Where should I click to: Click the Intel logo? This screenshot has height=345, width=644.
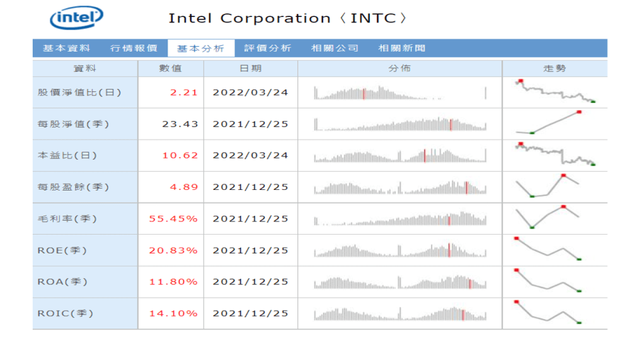click(x=76, y=18)
